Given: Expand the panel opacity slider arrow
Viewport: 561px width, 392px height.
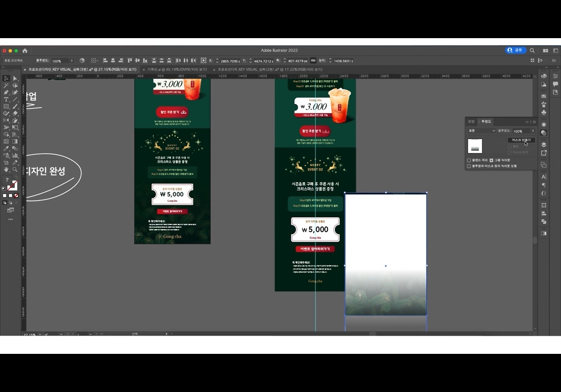Looking at the screenshot, I should tap(533, 131).
